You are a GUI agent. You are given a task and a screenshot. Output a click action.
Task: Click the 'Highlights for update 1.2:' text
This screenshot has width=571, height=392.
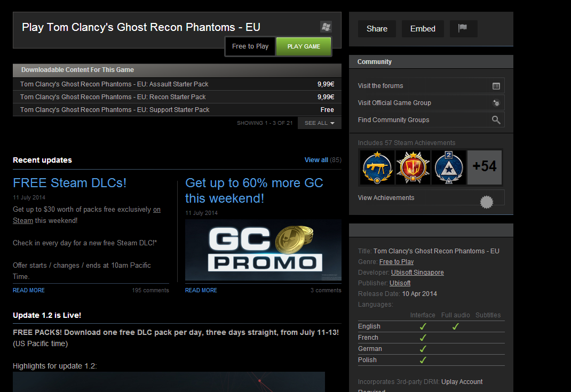point(55,366)
